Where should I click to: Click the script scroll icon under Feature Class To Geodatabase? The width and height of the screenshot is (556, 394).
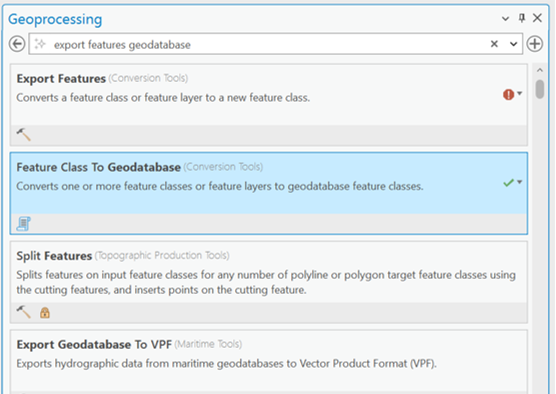click(23, 224)
